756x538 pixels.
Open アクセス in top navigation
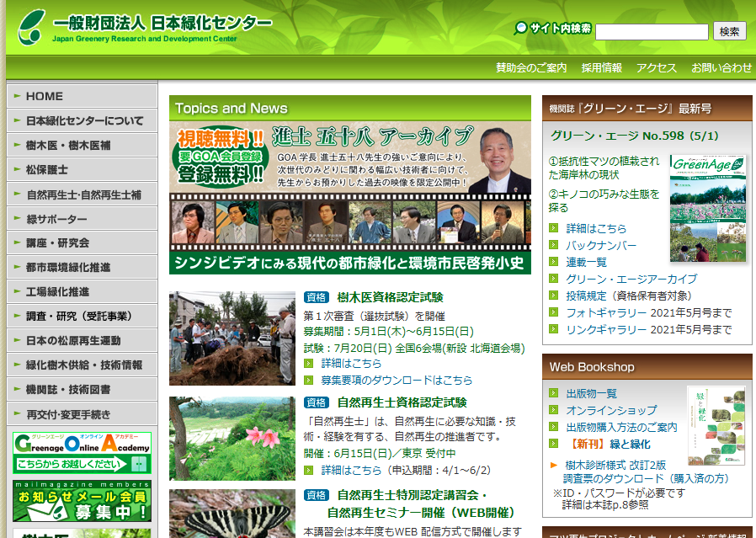click(656, 68)
